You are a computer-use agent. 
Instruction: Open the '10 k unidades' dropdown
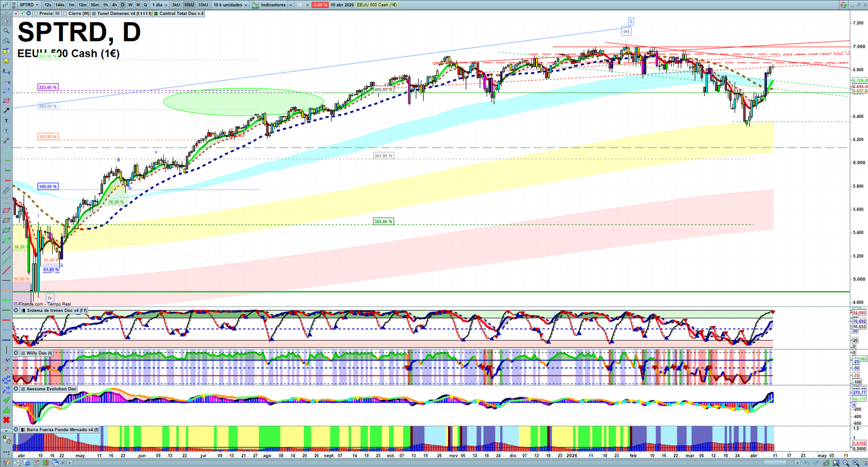coord(230,5)
